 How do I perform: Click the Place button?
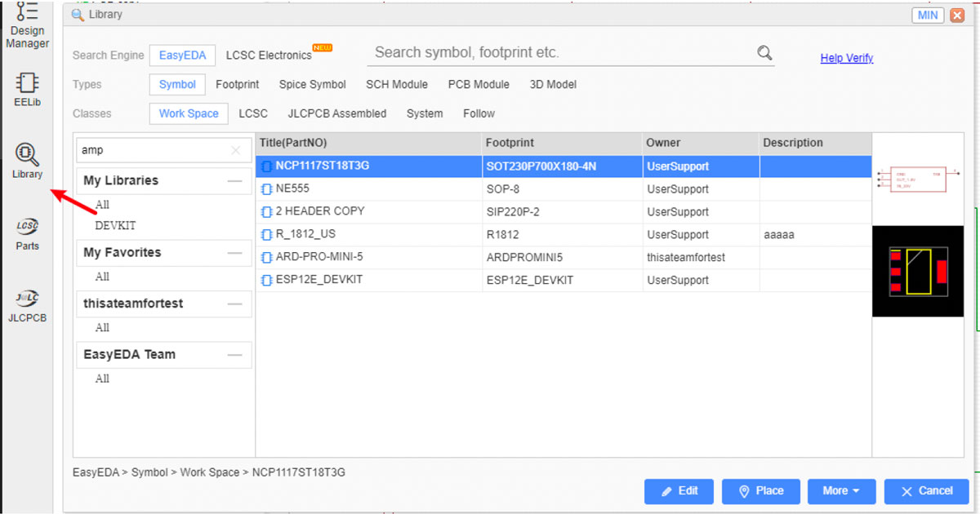click(x=760, y=491)
